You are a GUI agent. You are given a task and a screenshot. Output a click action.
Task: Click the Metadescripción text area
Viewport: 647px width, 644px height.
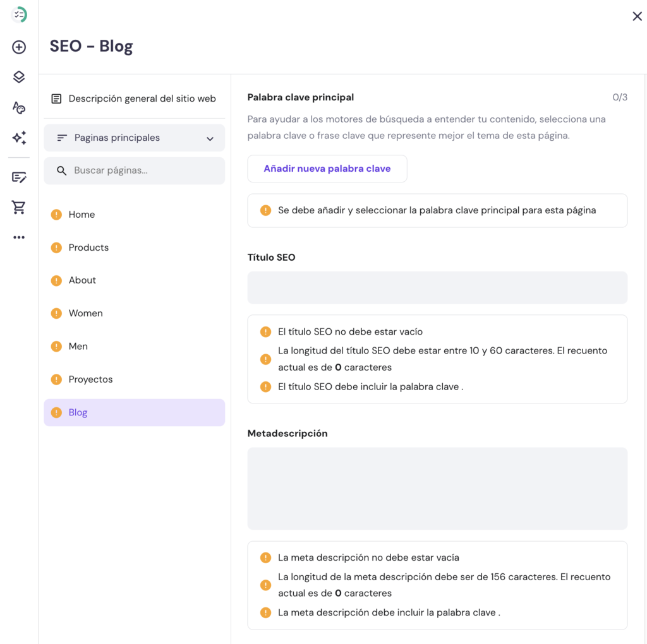click(437, 488)
